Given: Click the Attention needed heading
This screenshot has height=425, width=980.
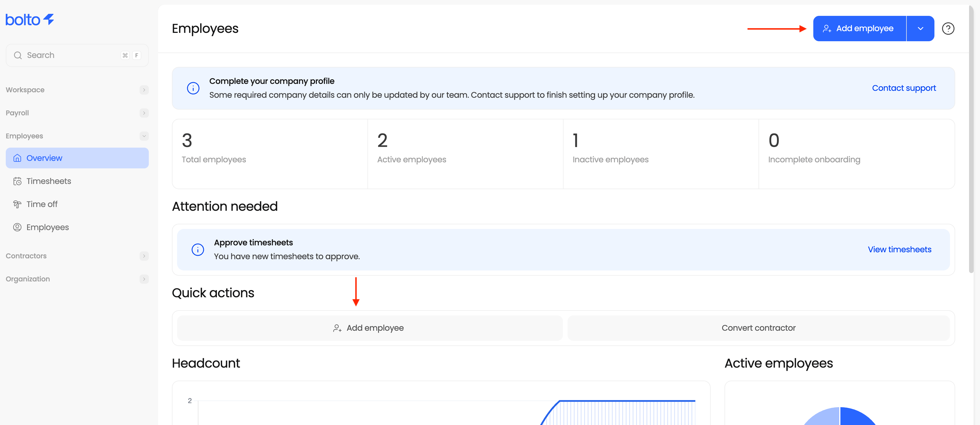Looking at the screenshot, I should (x=225, y=206).
